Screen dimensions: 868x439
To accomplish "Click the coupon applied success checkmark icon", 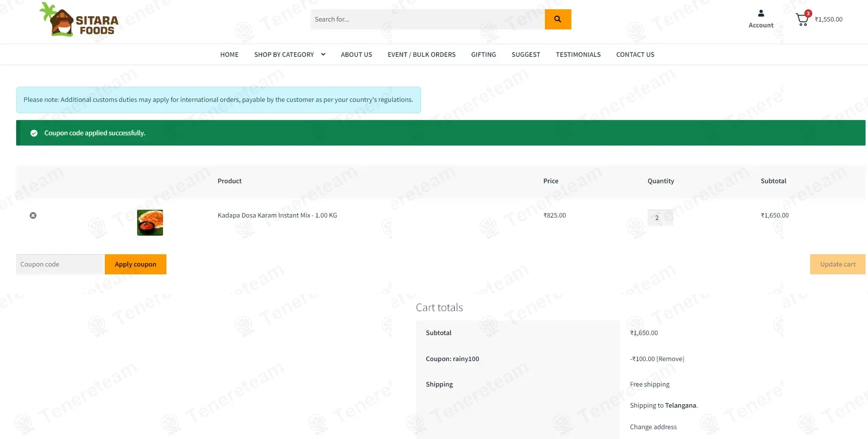I will 34,133.
